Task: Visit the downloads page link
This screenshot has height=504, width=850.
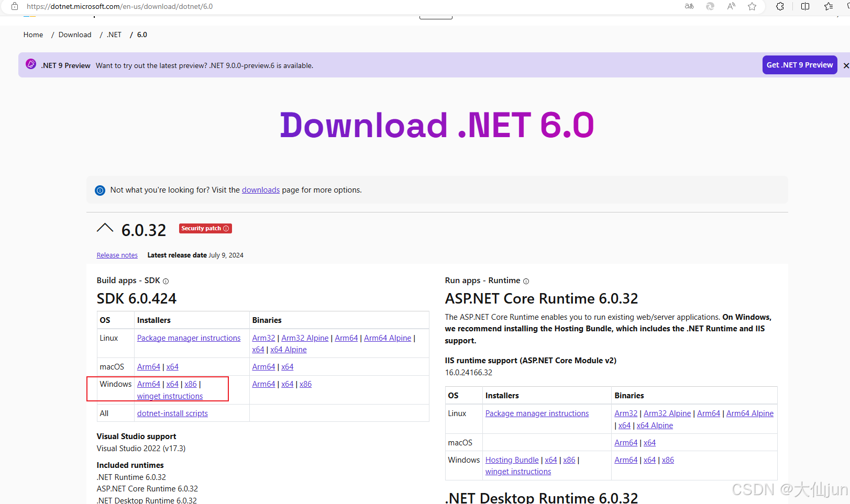Action: coord(261,189)
